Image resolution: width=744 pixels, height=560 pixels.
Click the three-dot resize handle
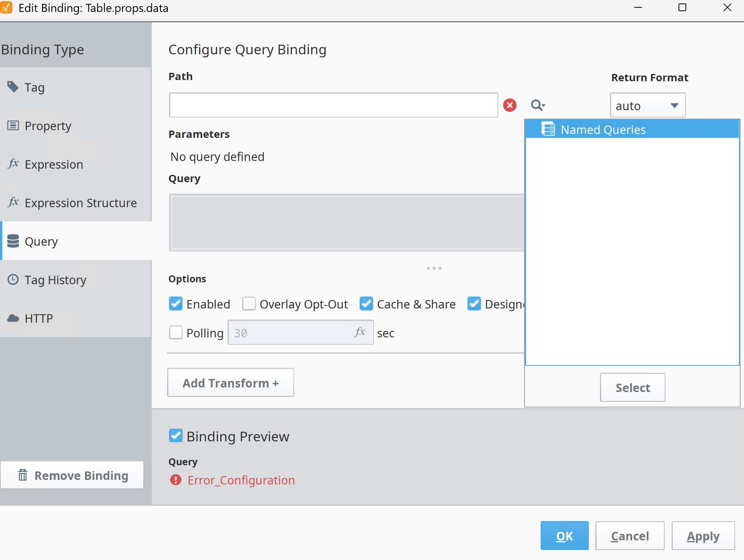tap(434, 268)
